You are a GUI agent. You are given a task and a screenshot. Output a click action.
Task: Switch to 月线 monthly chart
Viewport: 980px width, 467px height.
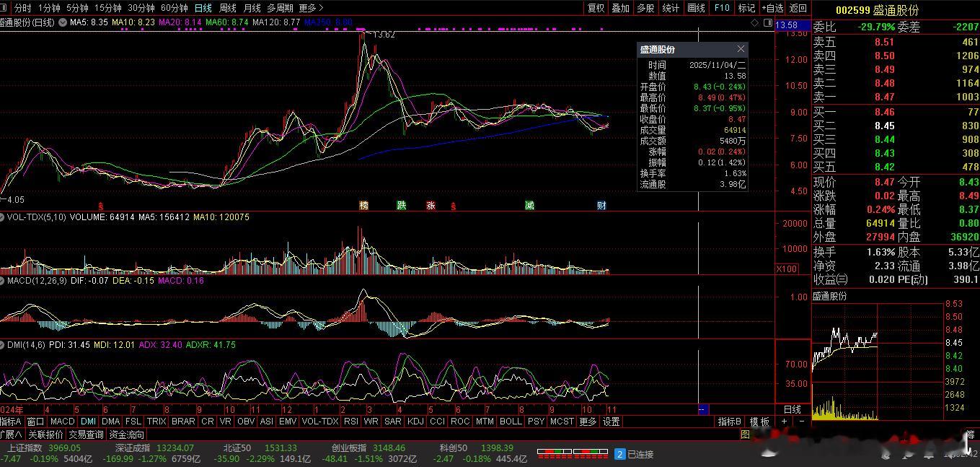pos(252,8)
